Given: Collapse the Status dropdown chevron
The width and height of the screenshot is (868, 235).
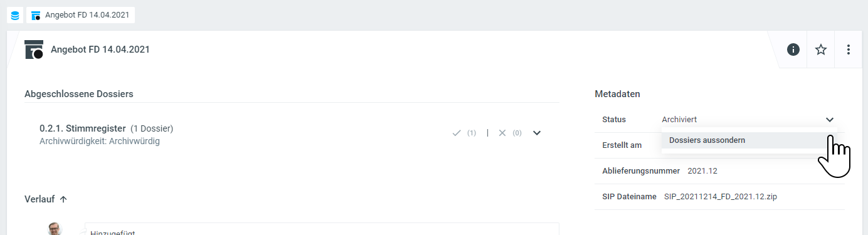Looking at the screenshot, I should click(x=830, y=120).
